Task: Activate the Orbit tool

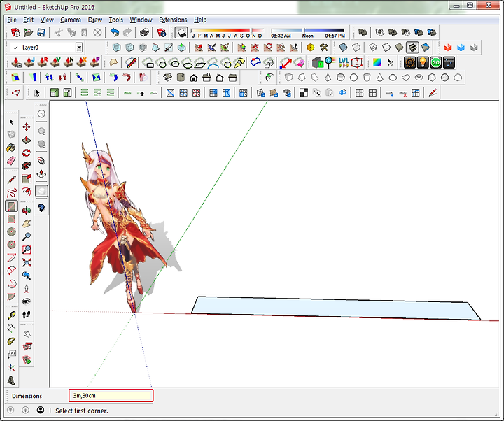Action: coord(27,210)
